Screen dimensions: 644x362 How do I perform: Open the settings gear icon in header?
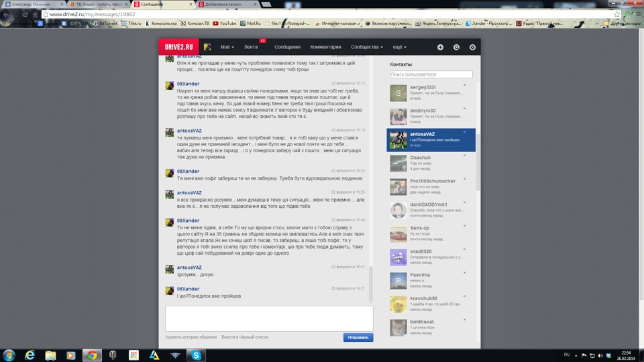[x=472, y=47]
